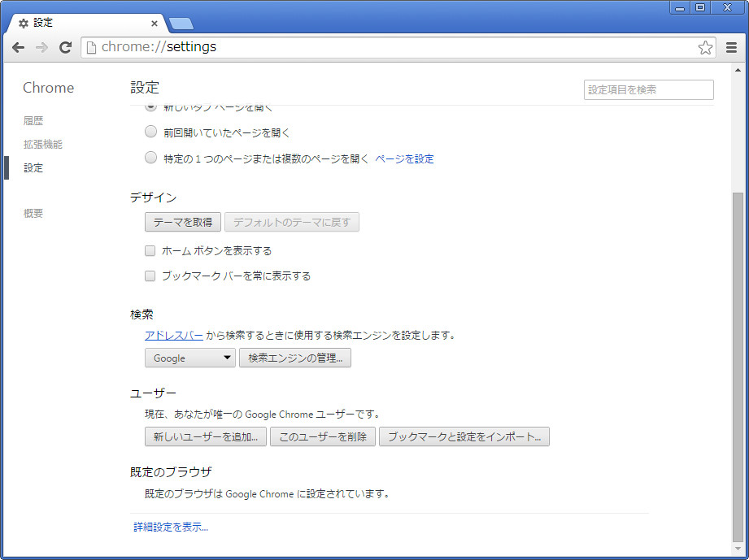The height and width of the screenshot is (560, 749).
Task: Click 新しいユーザーを追加... button
Action: pos(206,436)
